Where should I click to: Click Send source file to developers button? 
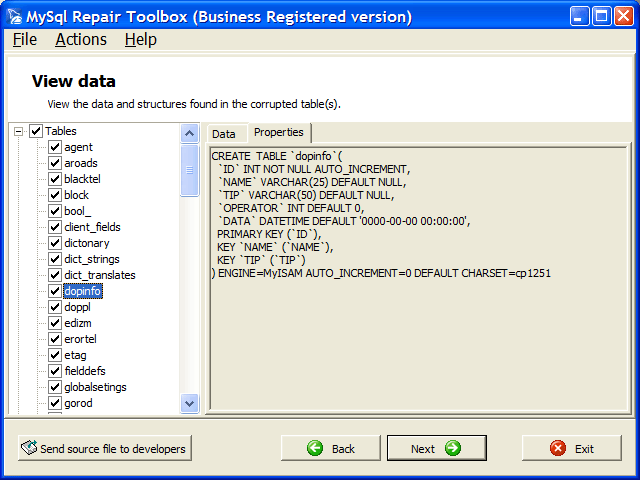pyautogui.click(x=105, y=448)
